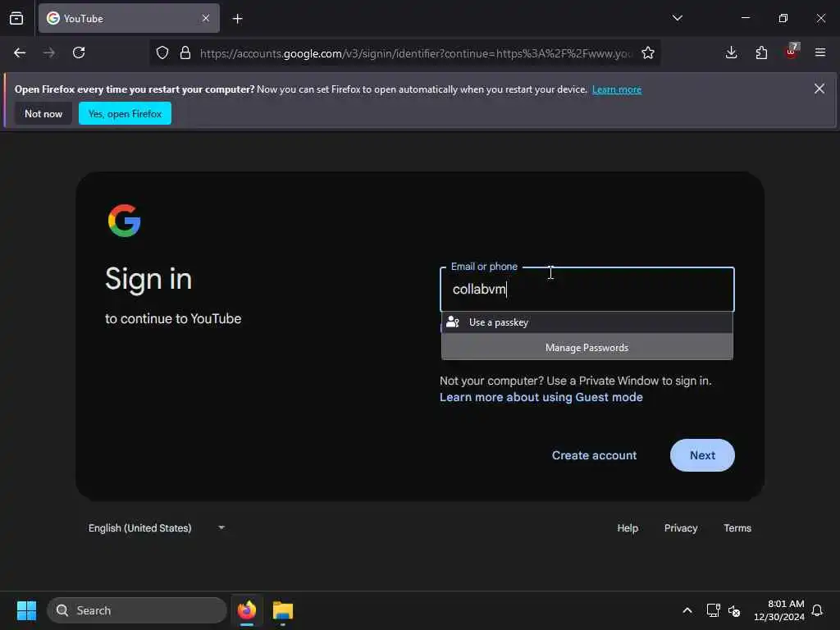Open the Windows Start menu

pos(26,610)
